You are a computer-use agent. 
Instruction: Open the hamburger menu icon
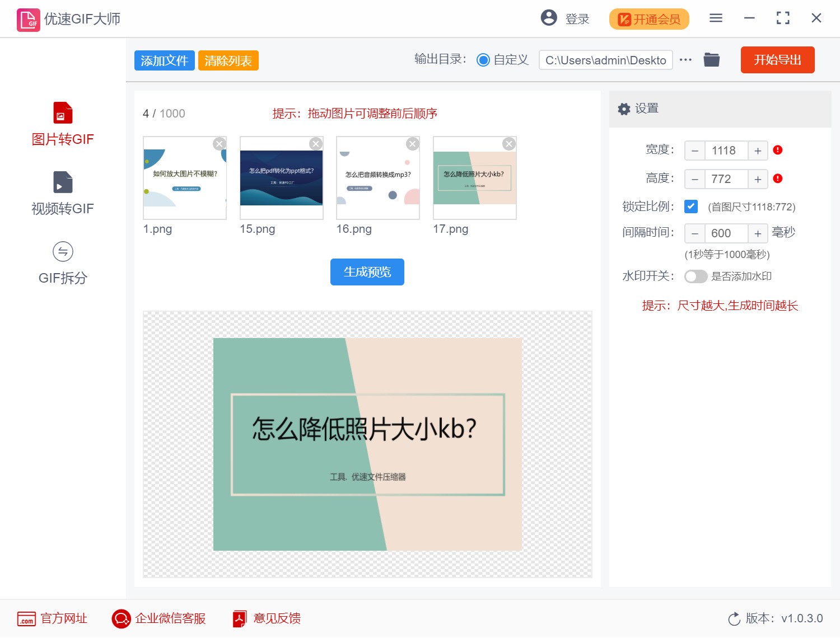click(x=716, y=18)
